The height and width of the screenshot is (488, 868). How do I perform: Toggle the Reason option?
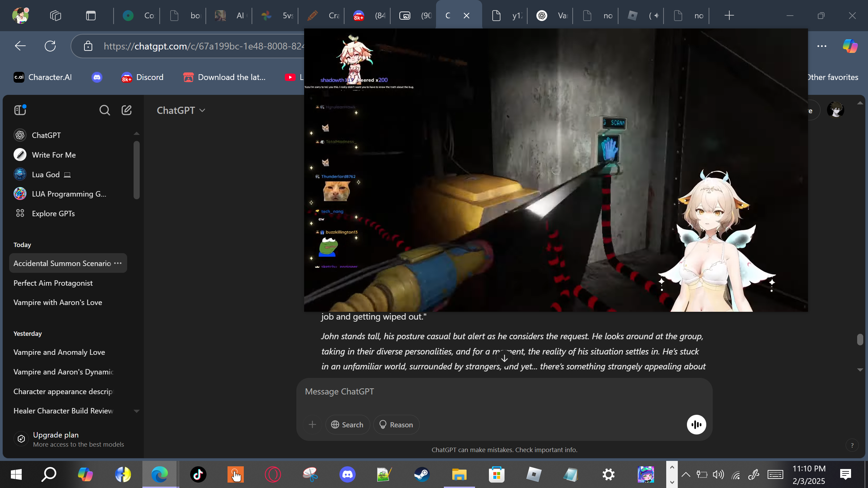pyautogui.click(x=396, y=425)
